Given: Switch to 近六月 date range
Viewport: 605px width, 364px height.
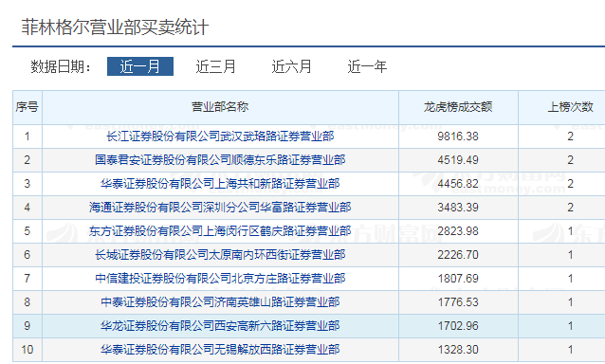Looking at the screenshot, I should 291,66.
